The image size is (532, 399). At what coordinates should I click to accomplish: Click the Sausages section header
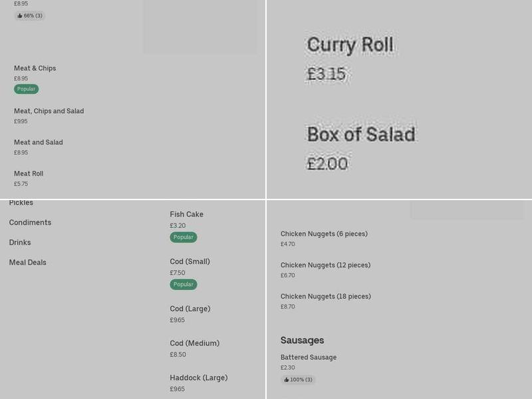coord(302,340)
